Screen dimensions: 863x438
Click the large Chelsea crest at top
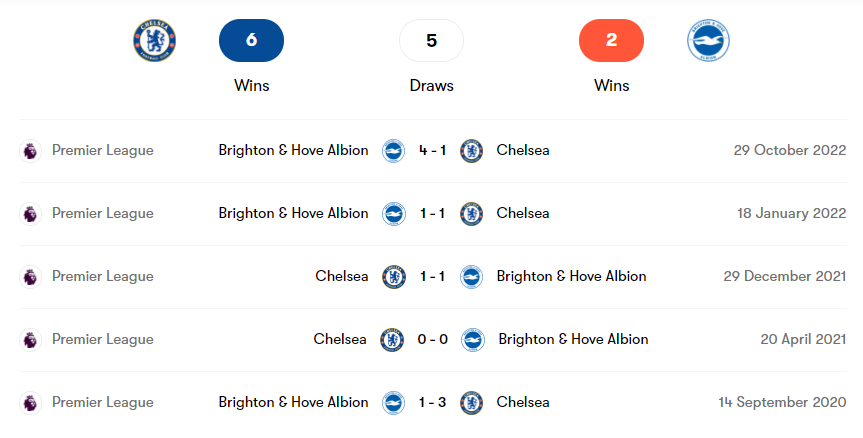coord(155,41)
